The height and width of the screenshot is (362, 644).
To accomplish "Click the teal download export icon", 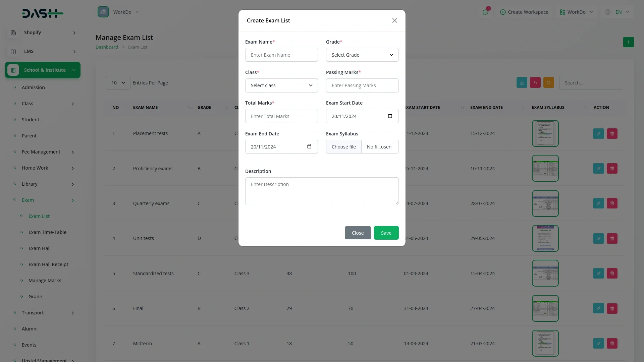I will point(522,83).
